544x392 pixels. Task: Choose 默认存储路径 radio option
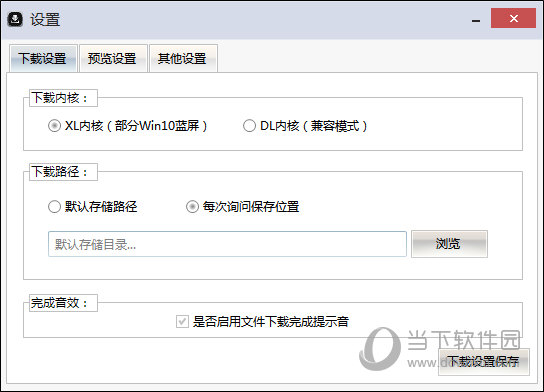54,207
